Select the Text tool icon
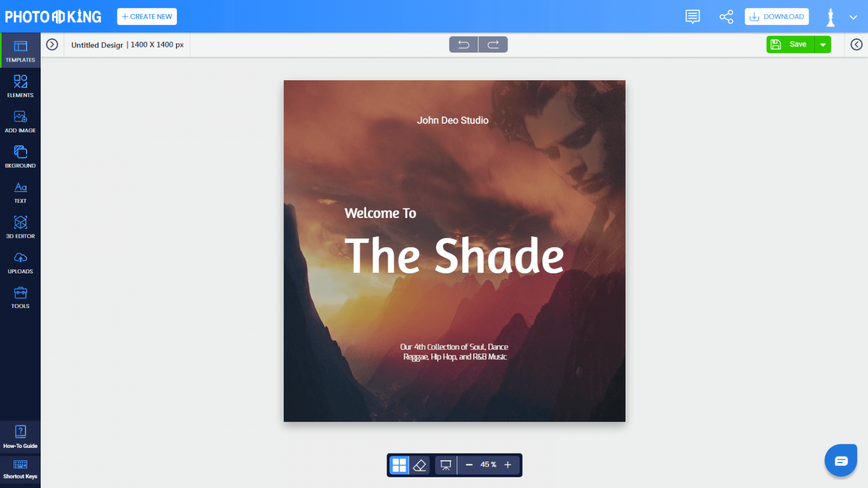This screenshot has height=488, width=868. click(x=20, y=191)
